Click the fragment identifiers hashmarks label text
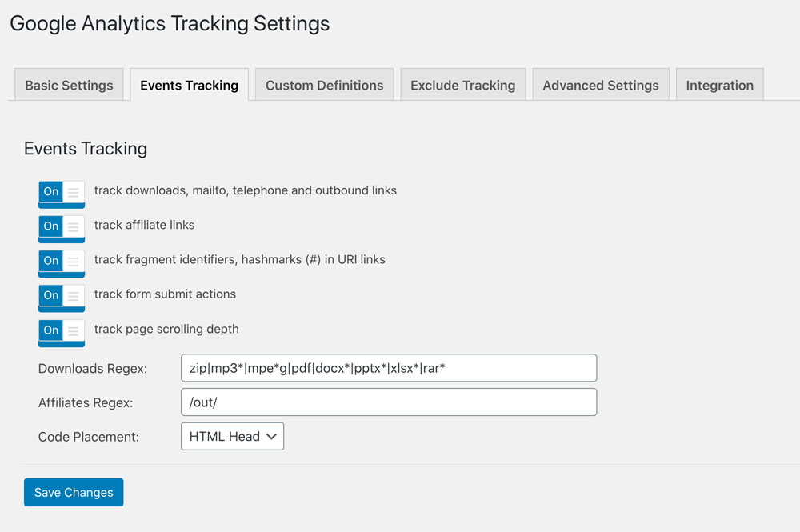This screenshot has width=800, height=532. click(x=239, y=260)
